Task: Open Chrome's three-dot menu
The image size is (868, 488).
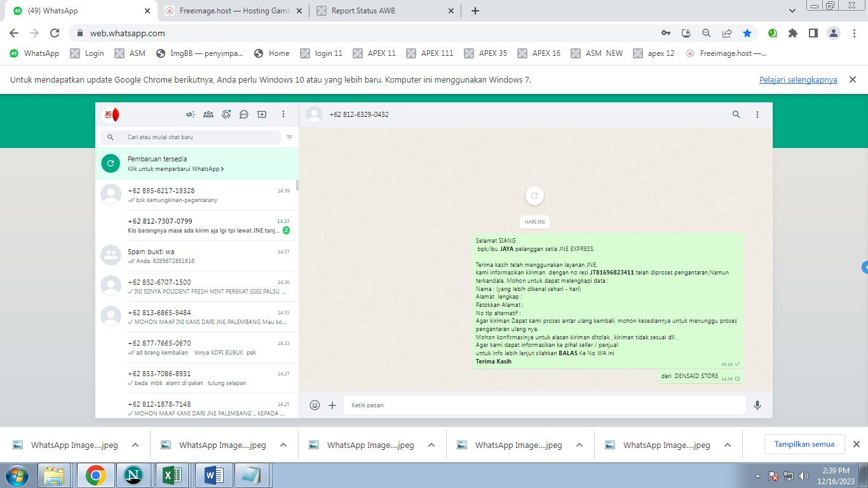Action: coord(854,33)
